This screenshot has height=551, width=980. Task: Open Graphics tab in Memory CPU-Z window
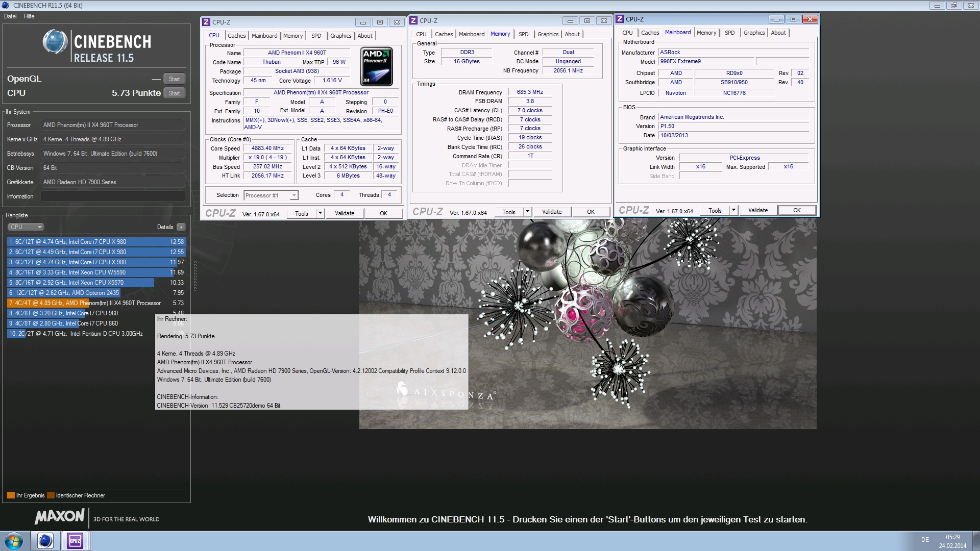click(x=548, y=34)
